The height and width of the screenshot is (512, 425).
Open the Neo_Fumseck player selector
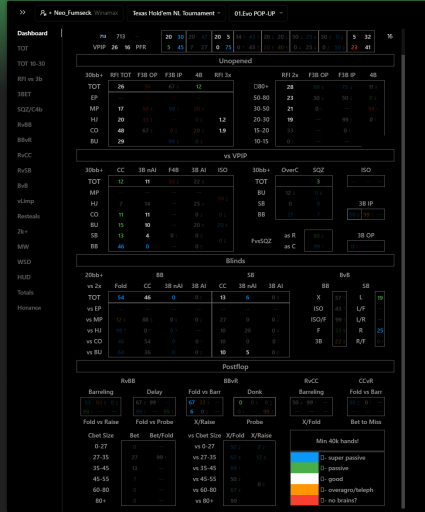(x=79, y=13)
